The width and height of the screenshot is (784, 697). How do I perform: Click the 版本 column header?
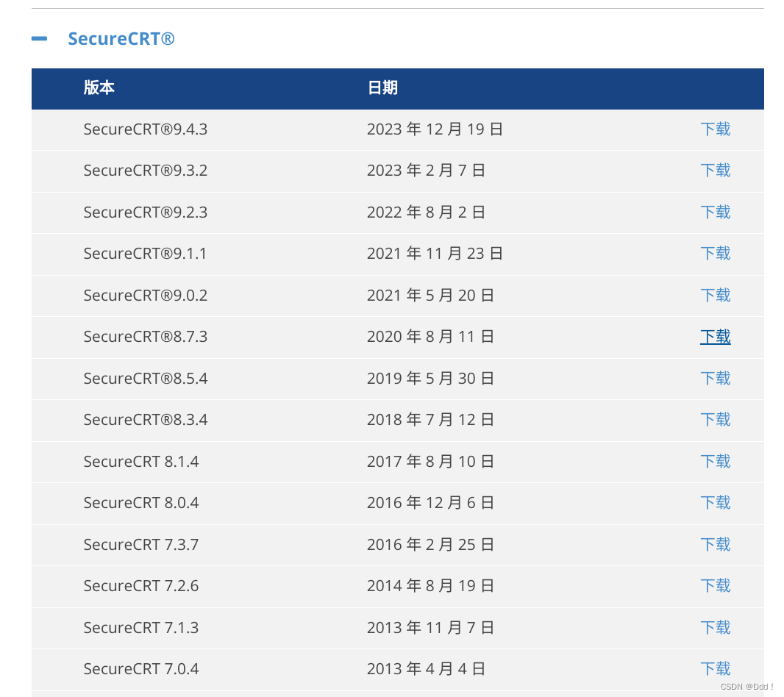pos(99,87)
